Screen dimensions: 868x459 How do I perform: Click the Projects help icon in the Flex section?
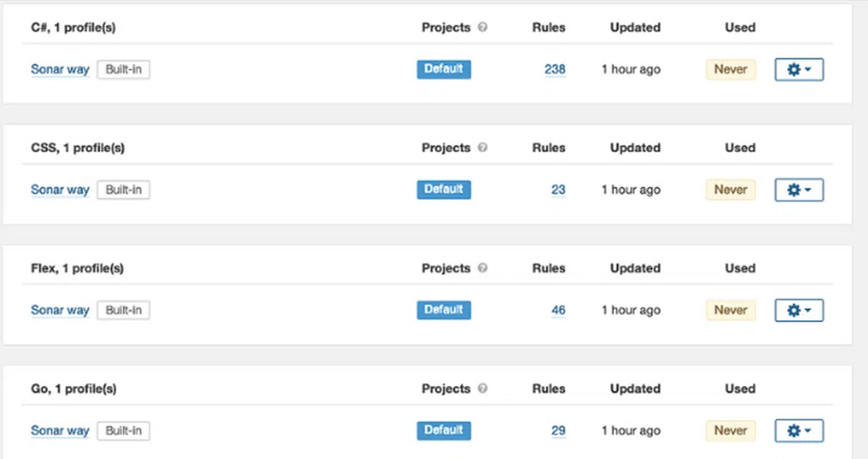click(482, 268)
